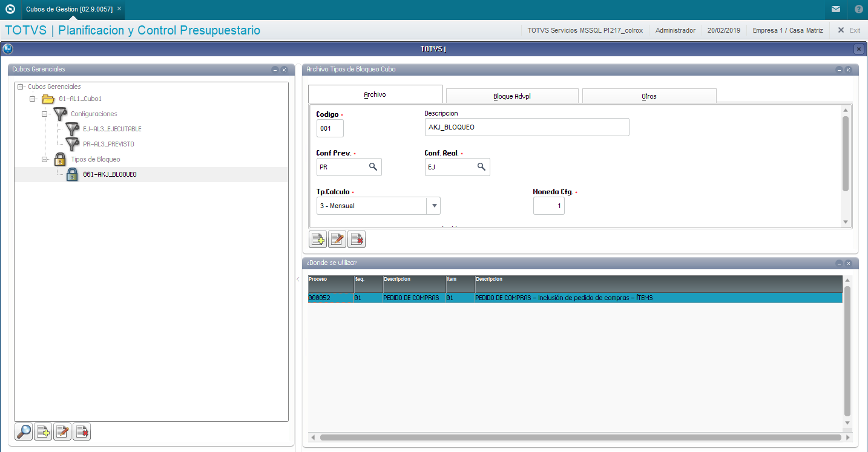Click the add icon under the Archivo form
Image resolution: width=868 pixels, height=452 pixels.
[x=318, y=240]
